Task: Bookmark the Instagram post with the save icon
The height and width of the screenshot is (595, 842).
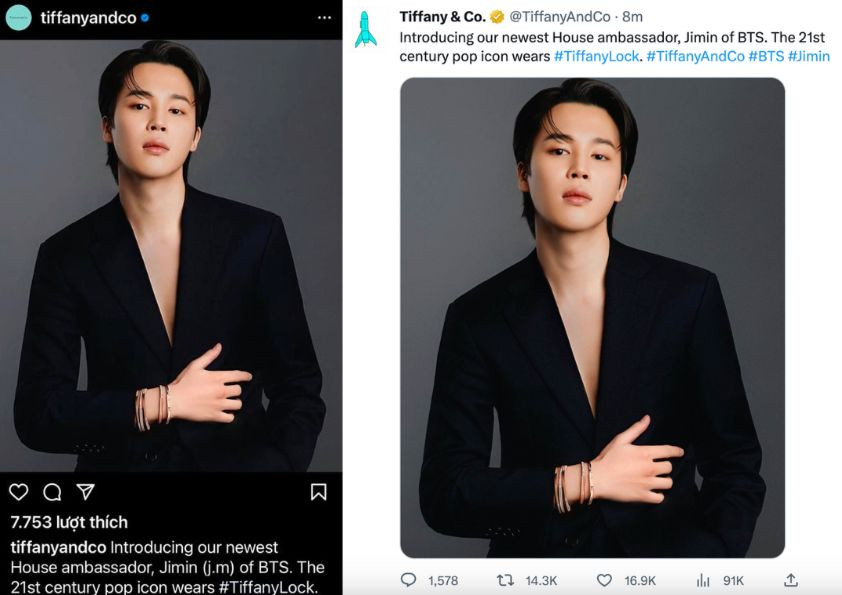Action: (321, 491)
